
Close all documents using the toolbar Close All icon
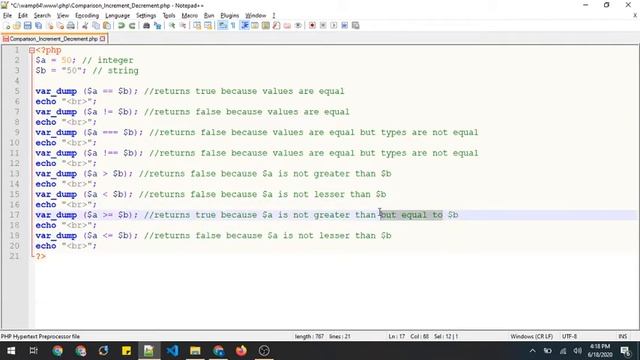pos(60,26)
